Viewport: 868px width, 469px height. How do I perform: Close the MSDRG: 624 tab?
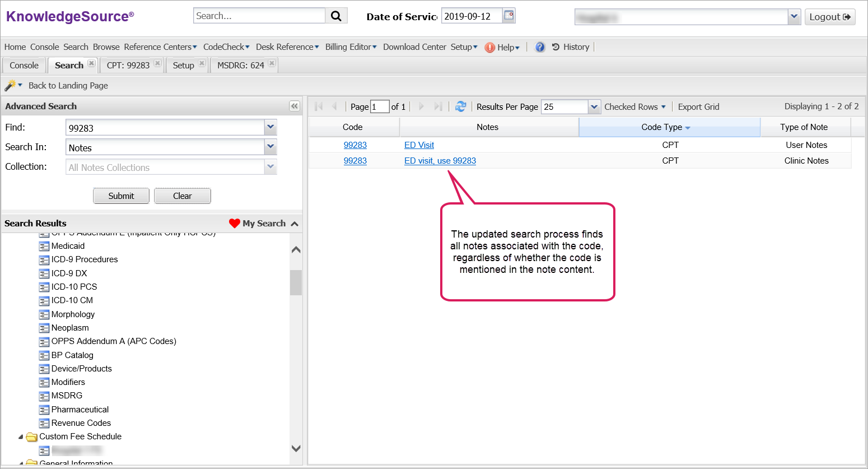[272, 63]
